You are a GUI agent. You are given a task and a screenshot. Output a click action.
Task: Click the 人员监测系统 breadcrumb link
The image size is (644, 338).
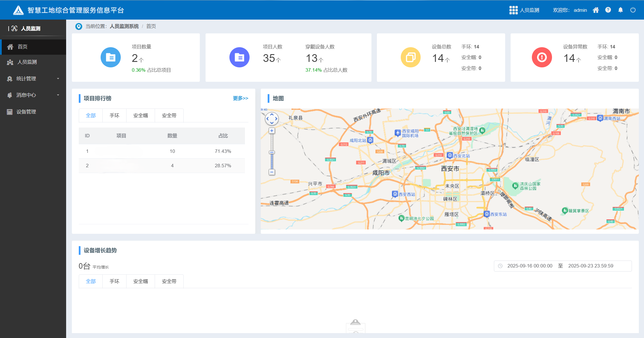(x=124, y=26)
